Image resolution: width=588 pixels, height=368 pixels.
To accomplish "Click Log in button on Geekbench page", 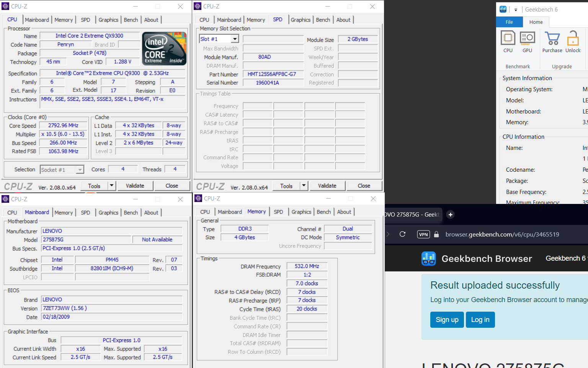I will 480,320.
